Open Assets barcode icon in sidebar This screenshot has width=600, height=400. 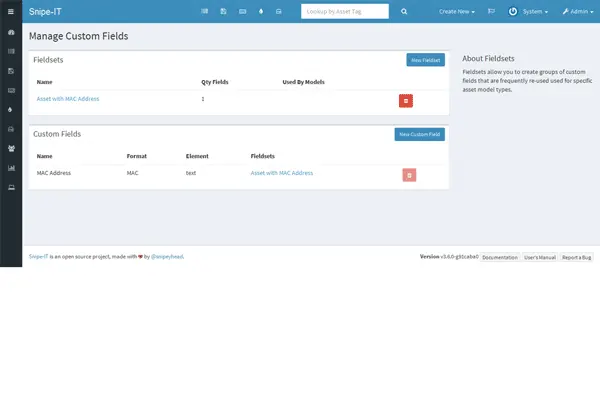pyautogui.click(x=10, y=50)
